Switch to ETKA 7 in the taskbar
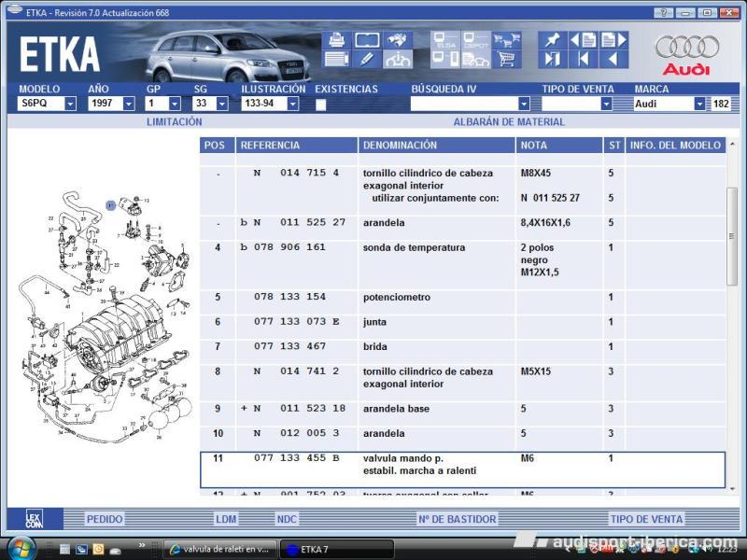747x560 pixels. click(336, 549)
